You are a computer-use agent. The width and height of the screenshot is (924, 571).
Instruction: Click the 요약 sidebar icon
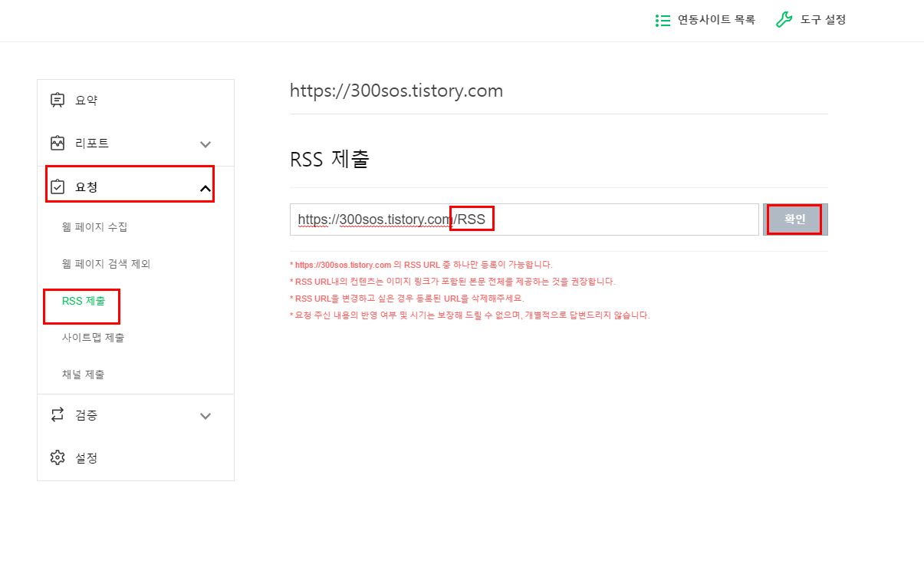coord(58,100)
